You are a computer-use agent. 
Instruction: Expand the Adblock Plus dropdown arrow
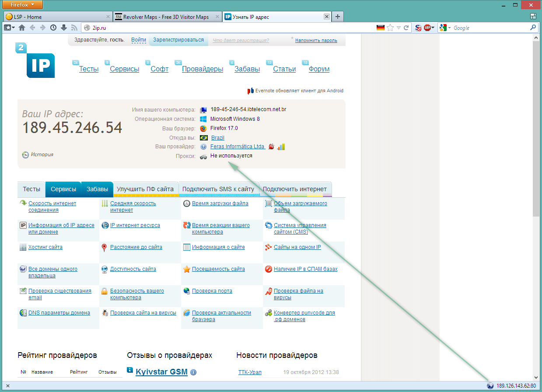(433, 28)
